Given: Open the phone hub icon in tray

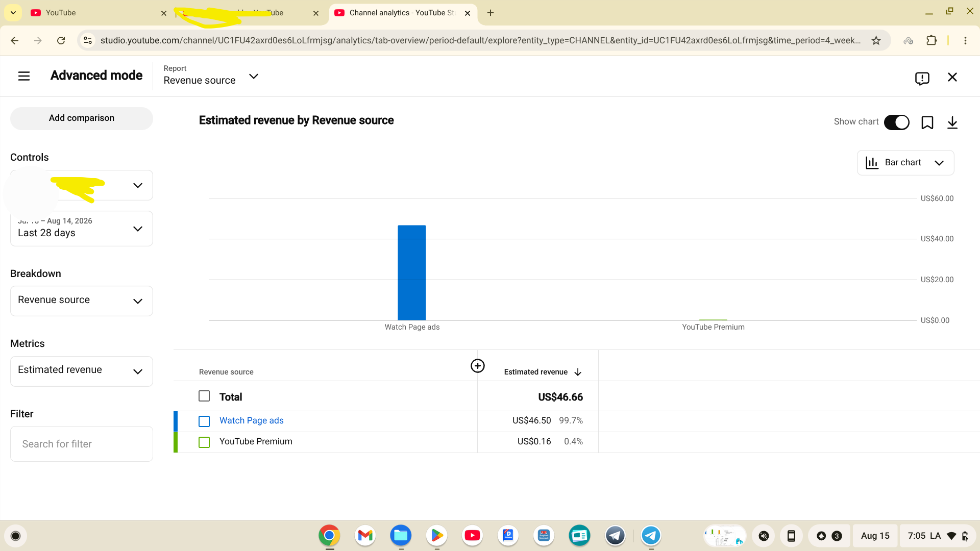Looking at the screenshot, I should (791, 536).
